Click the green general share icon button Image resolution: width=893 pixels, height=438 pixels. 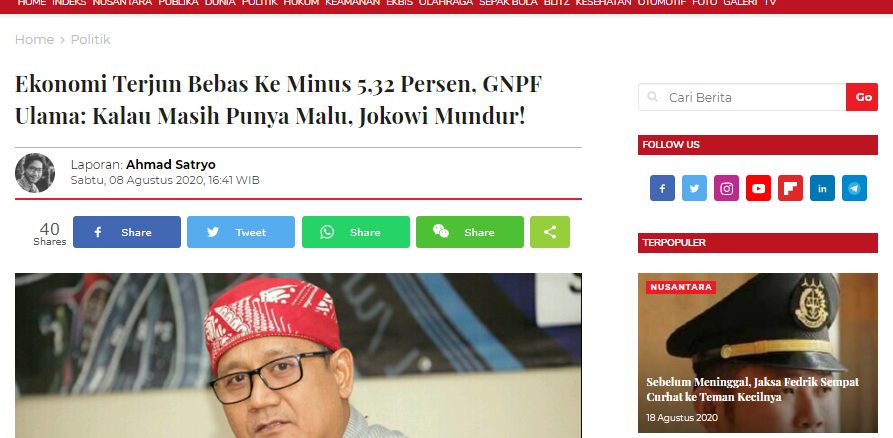pyautogui.click(x=550, y=232)
